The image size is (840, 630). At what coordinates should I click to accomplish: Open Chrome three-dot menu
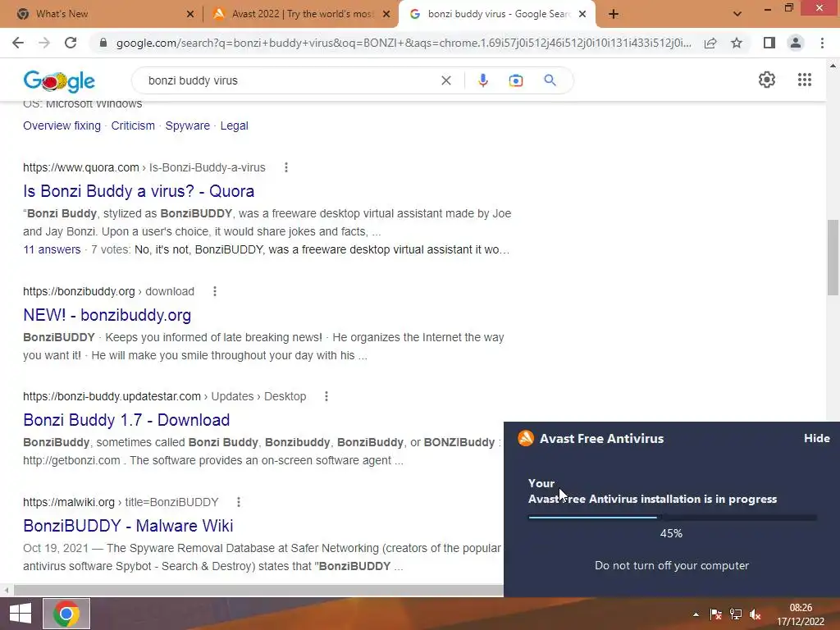[822, 43]
